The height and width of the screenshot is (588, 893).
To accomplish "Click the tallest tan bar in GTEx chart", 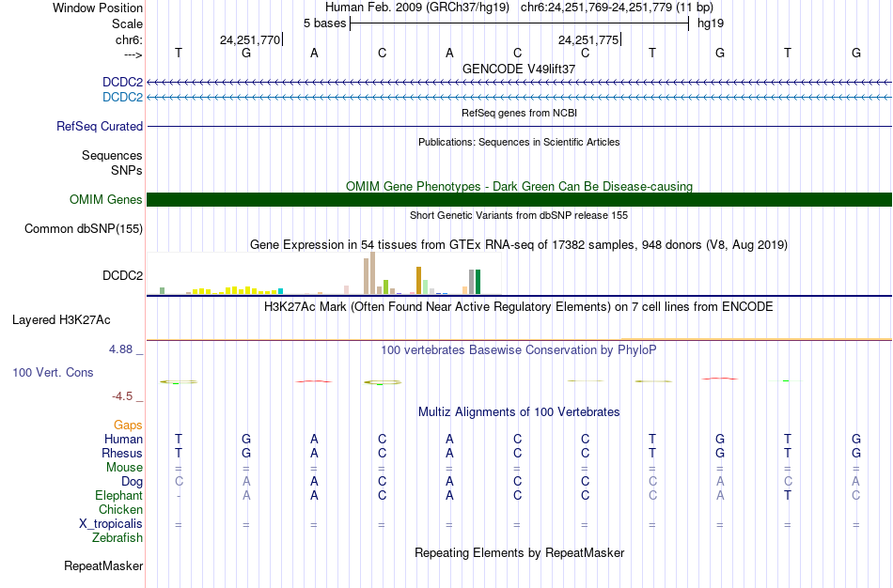I will (373, 273).
